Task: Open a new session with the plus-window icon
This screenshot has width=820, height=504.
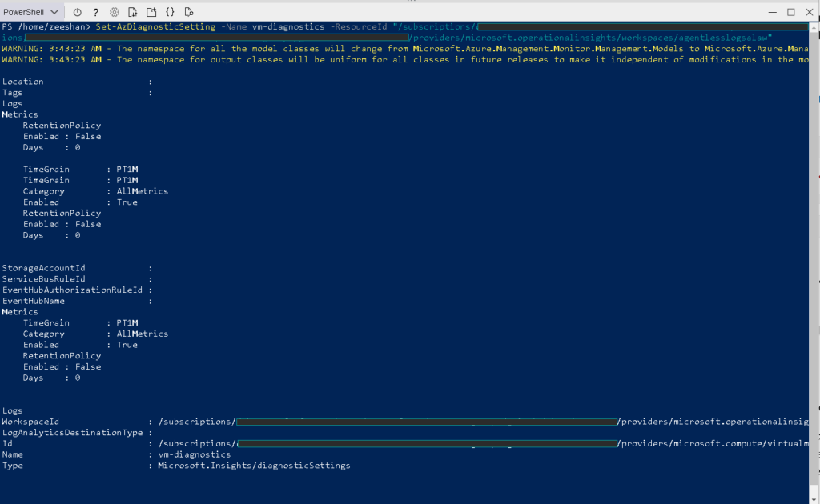Action: tap(151, 12)
